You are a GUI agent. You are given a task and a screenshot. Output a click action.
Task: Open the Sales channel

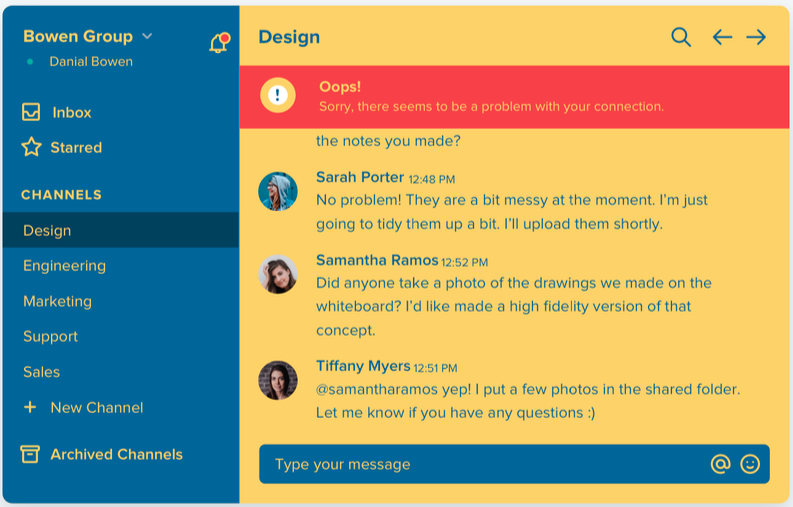[x=41, y=372]
